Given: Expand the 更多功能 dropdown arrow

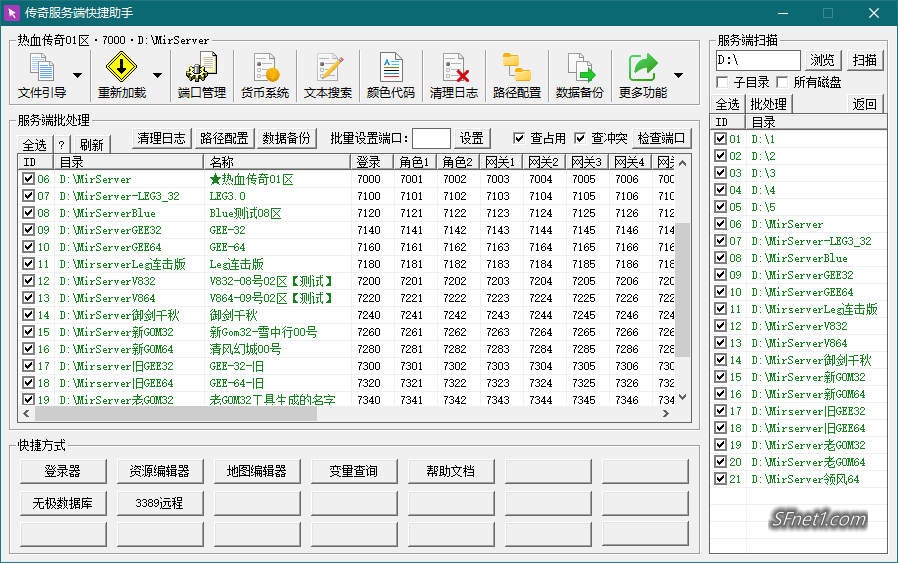Looking at the screenshot, I should point(679,75).
